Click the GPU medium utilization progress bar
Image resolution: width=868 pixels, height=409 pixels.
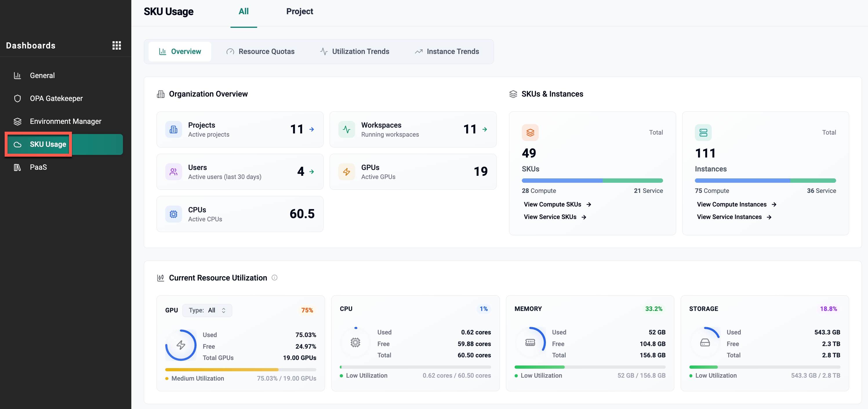click(x=240, y=370)
